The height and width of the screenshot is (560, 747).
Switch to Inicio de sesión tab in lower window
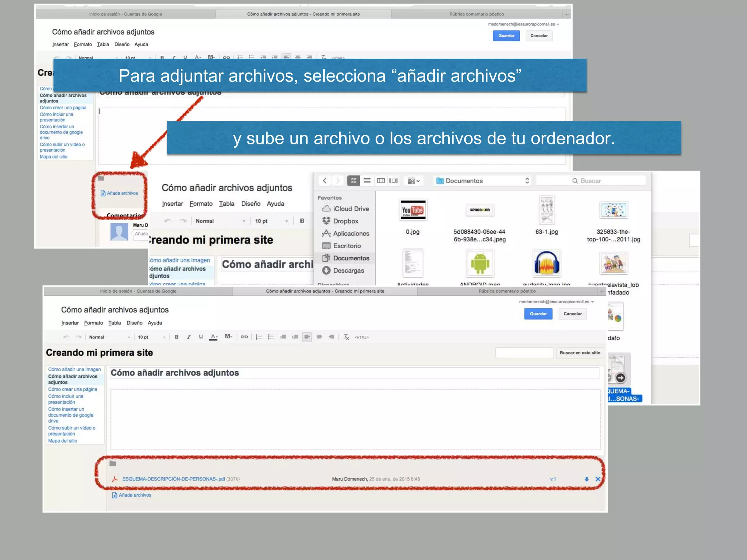138,291
